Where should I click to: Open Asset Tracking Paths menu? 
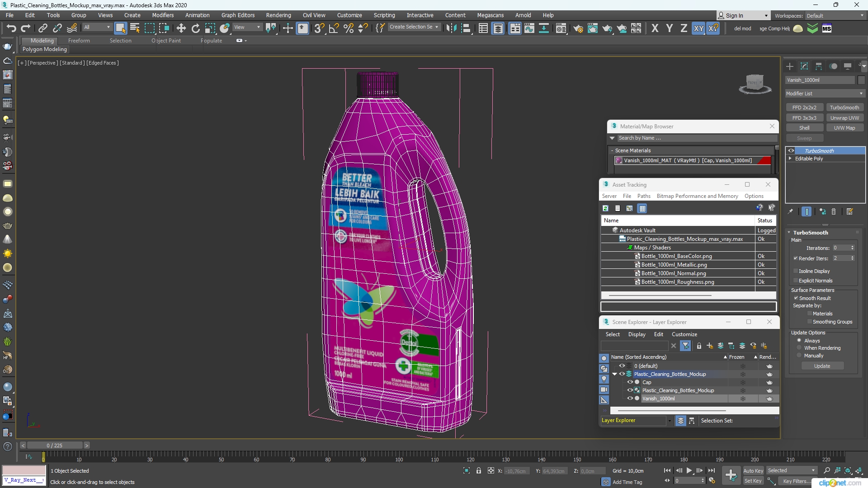tap(644, 196)
